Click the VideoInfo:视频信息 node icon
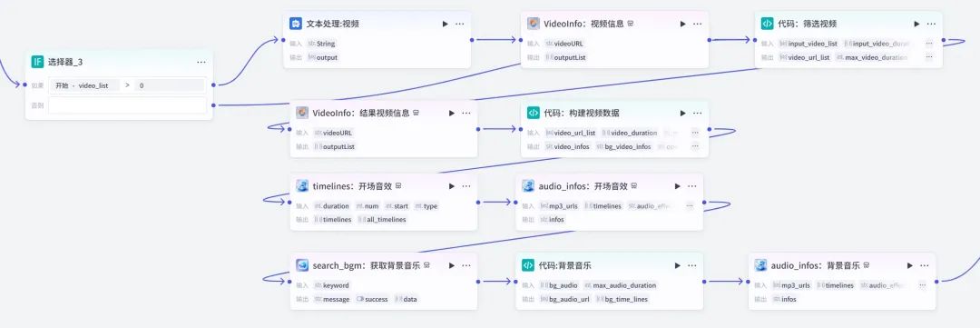980x328 pixels. pos(534,24)
